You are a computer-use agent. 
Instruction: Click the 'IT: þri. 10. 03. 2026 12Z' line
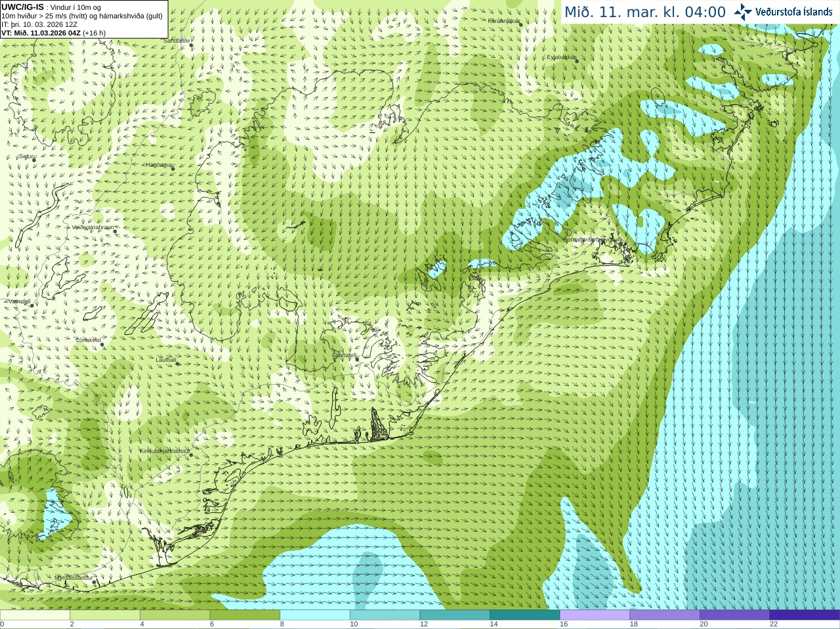click(x=39, y=24)
